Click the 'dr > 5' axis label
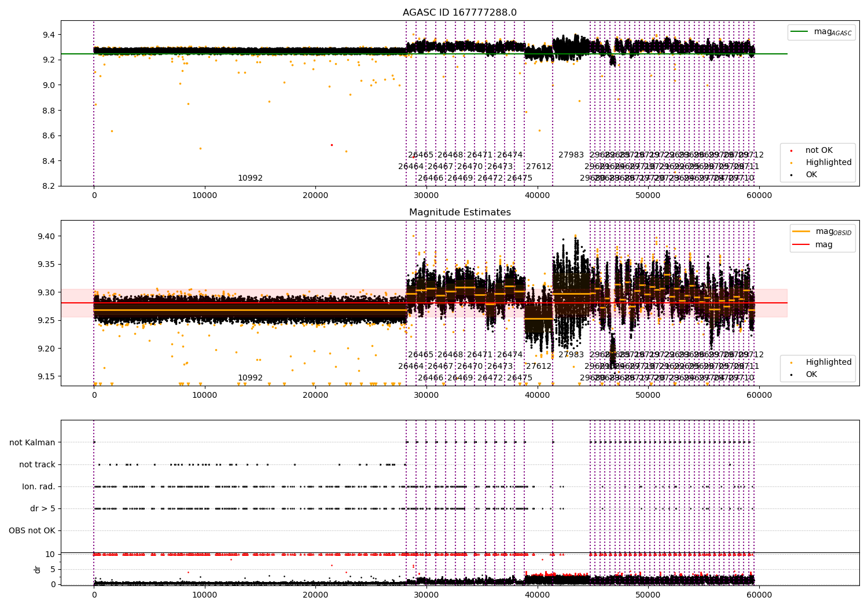 coord(43,508)
